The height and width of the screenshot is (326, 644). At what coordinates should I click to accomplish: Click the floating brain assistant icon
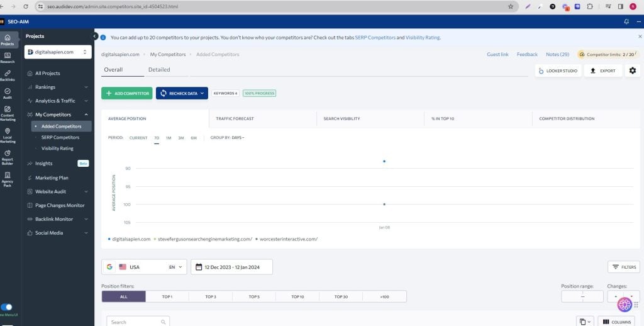[x=625, y=305]
